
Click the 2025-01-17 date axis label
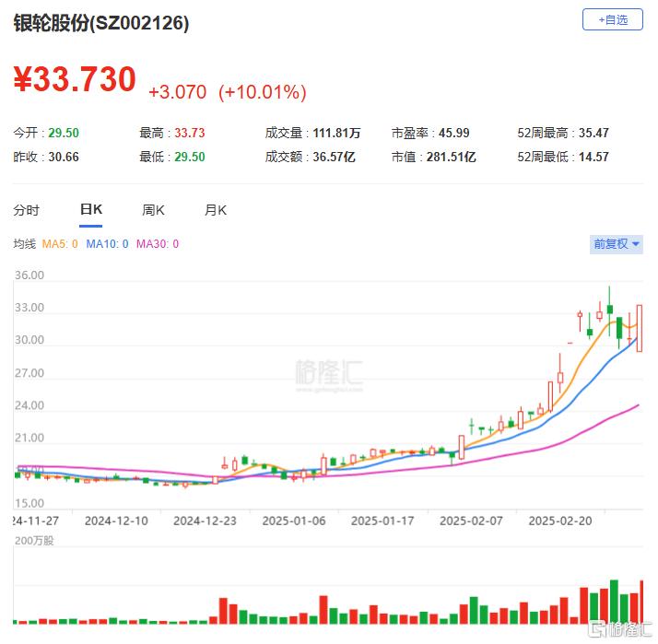(x=382, y=521)
